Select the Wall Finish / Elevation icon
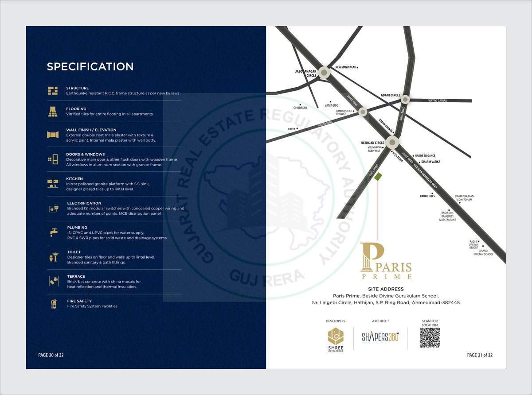 [53, 135]
